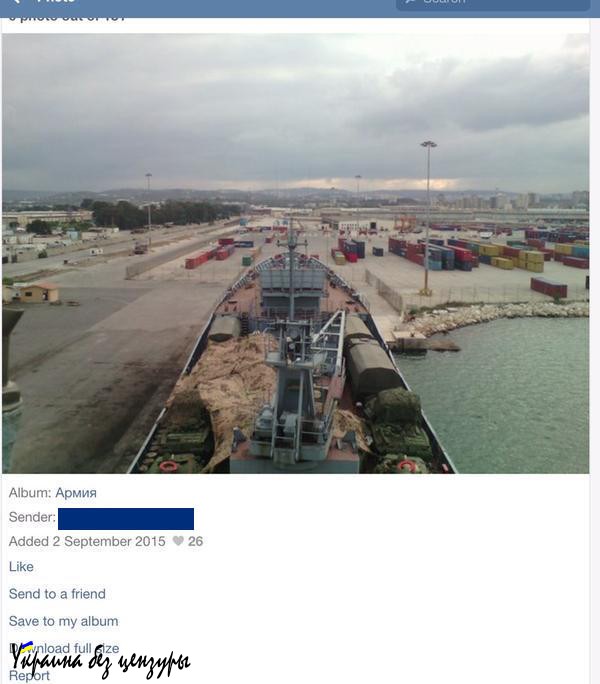
Task: Click the Added 2 September 2015 date
Action: 87,541
